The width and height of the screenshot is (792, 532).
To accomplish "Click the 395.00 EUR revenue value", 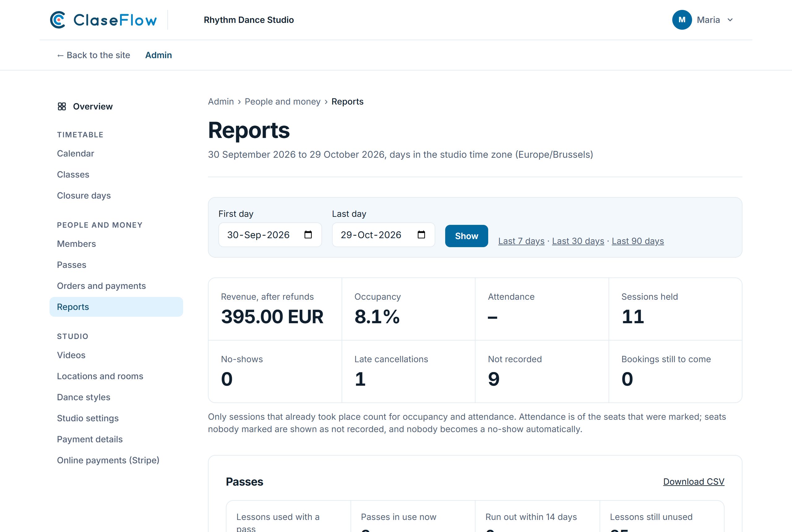I will [272, 316].
